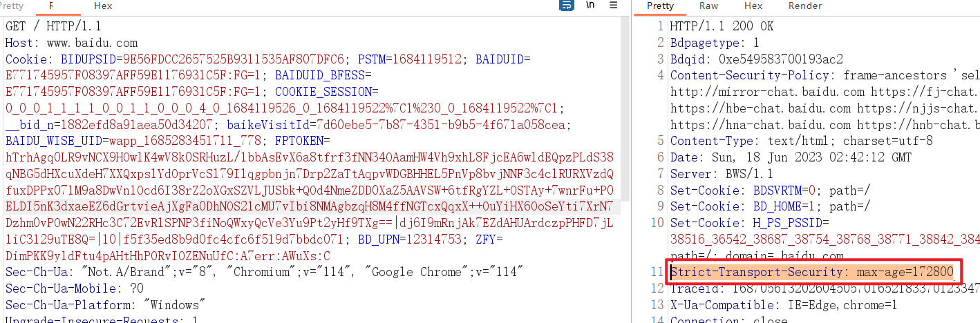Switch to the response Raw tab

[708, 6]
